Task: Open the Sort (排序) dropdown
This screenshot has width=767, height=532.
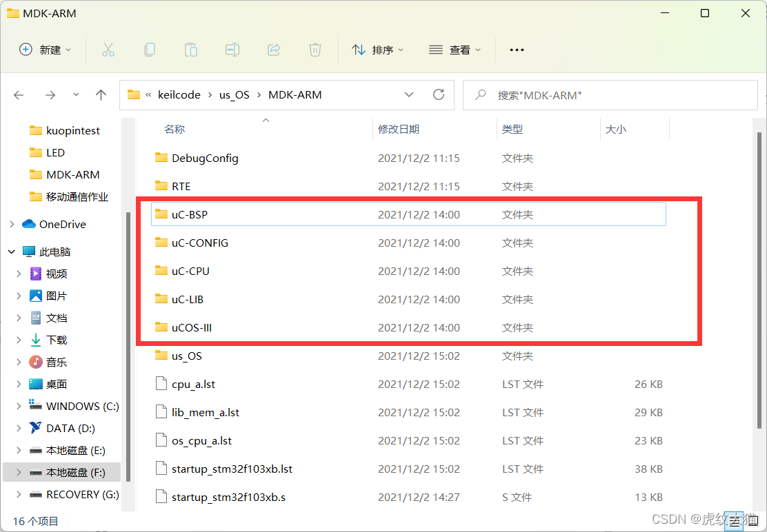Action: point(377,50)
